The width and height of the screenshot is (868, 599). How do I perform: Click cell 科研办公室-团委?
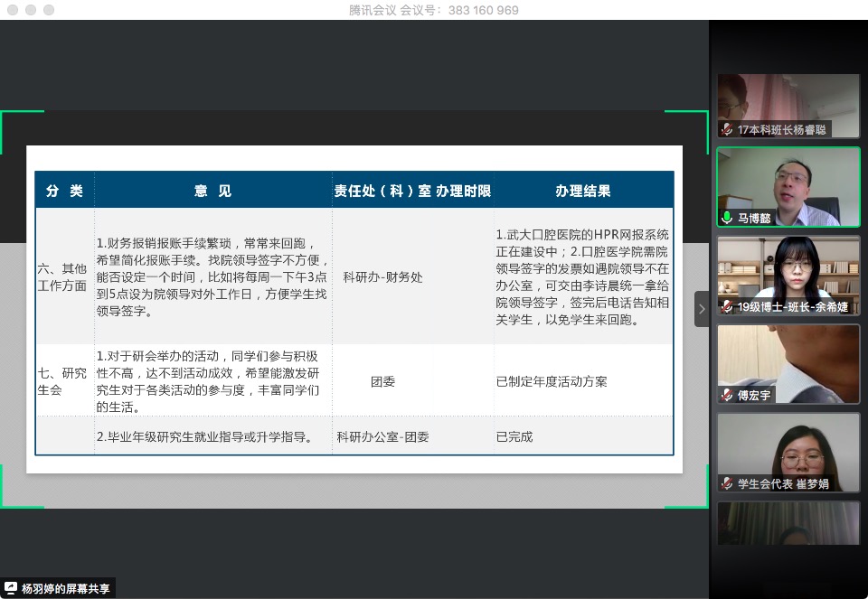[x=382, y=437]
